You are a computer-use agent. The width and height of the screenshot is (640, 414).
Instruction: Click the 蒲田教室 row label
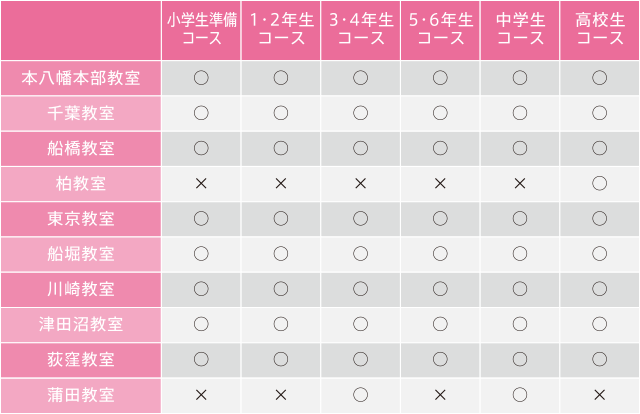click(x=81, y=395)
